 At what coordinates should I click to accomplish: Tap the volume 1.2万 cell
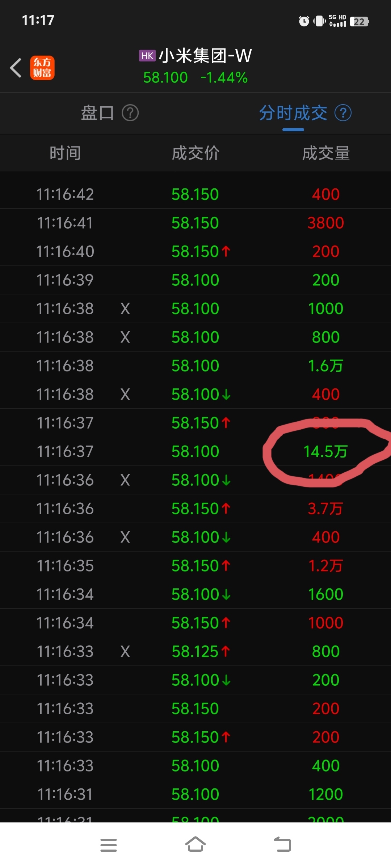coord(325,566)
